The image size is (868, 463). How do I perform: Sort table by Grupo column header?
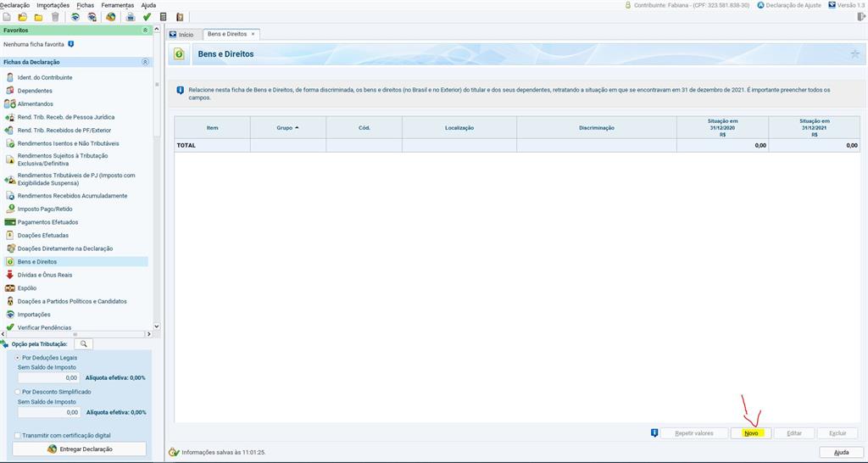(x=287, y=127)
